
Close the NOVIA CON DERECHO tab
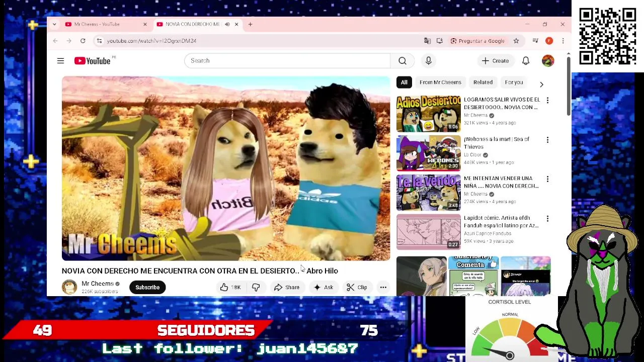tap(236, 24)
